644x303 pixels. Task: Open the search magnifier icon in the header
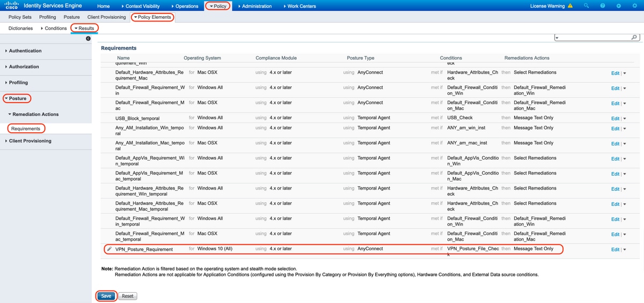586,6
